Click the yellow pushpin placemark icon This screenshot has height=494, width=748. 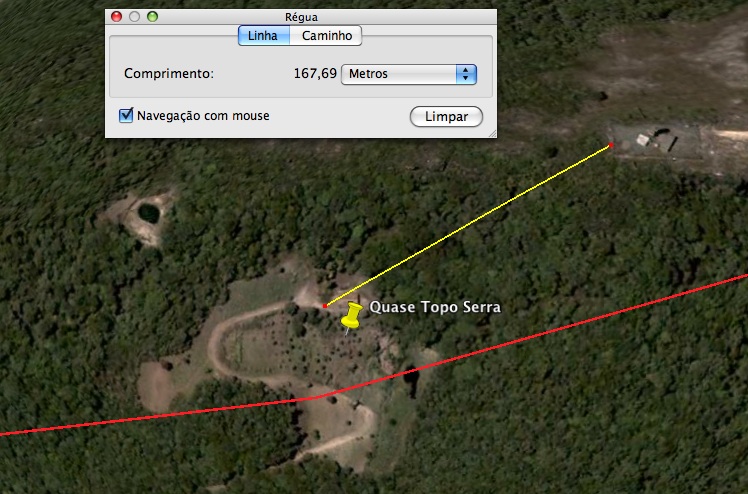point(352,316)
